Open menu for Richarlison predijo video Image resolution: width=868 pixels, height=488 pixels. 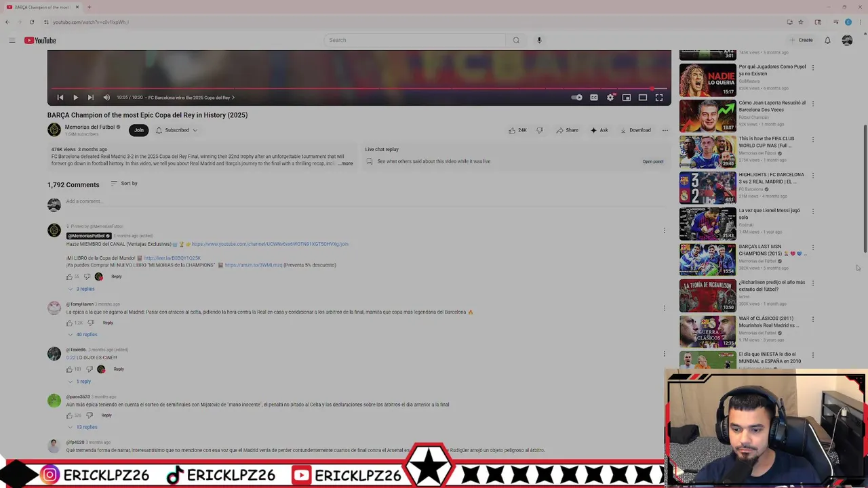click(813, 283)
